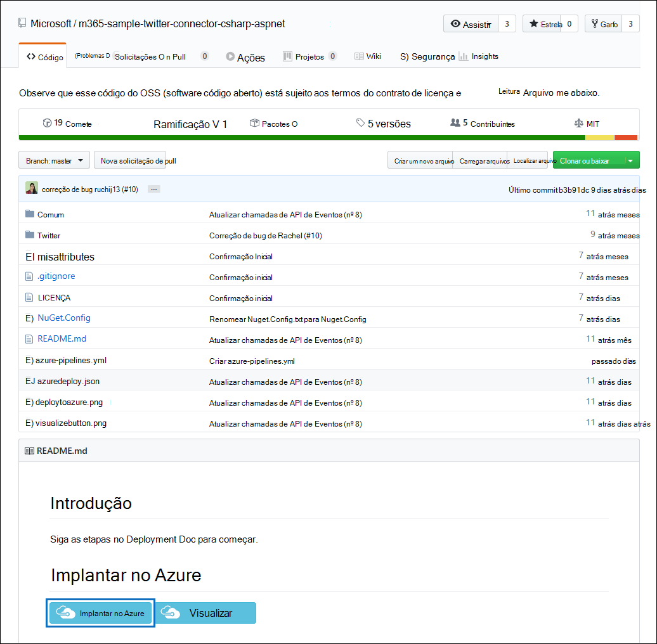This screenshot has height=644, width=657.
Task: Open the LICENÇA file
Action: click(x=54, y=298)
